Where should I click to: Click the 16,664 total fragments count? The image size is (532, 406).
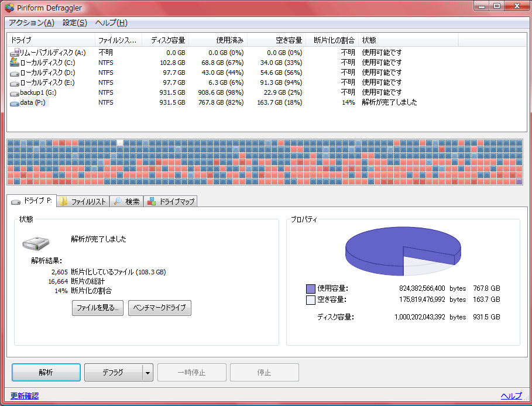click(58, 281)
